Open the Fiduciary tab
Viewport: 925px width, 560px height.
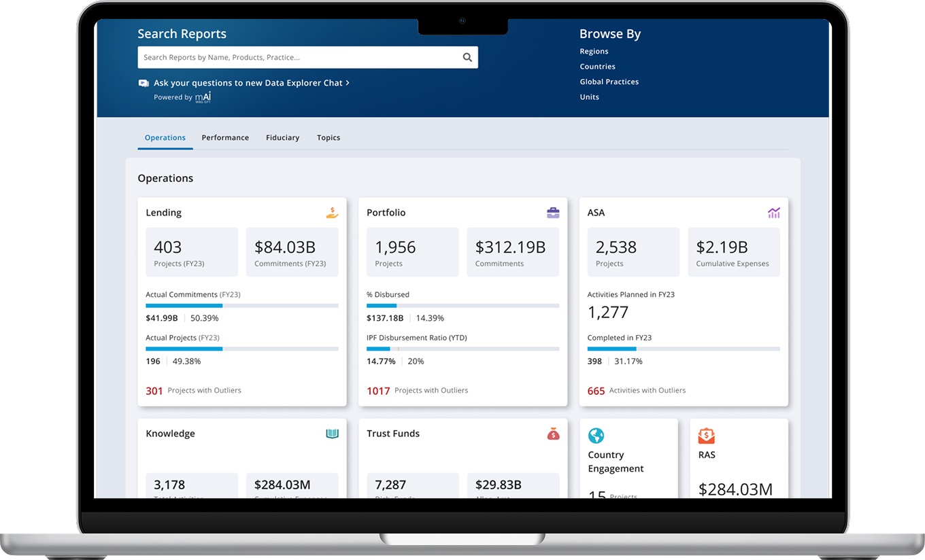click(x=282, y=138)
